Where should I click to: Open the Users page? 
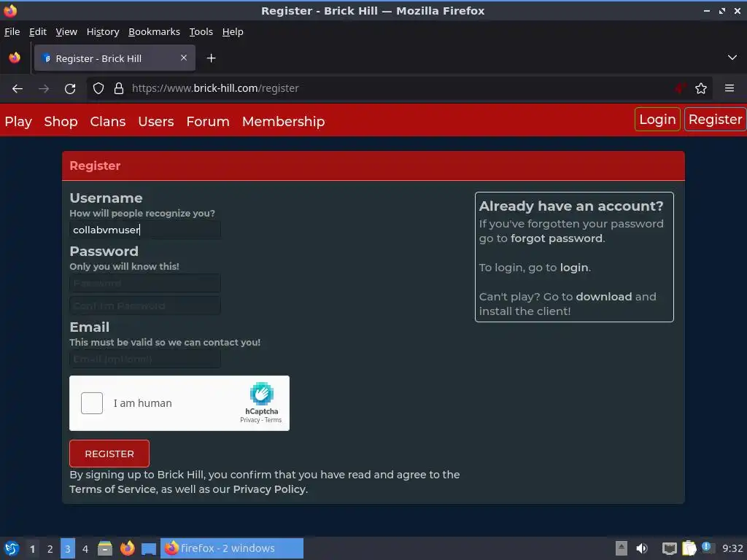coord(156,122)
